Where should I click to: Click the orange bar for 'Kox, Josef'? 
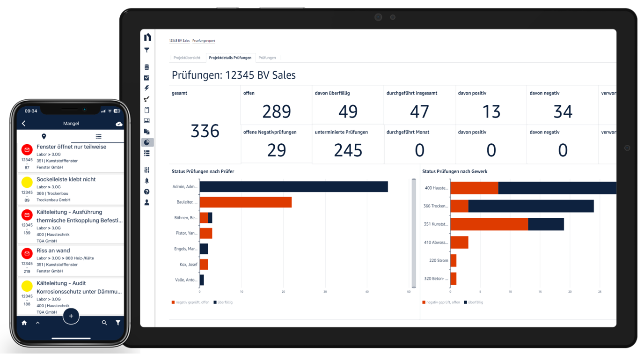[204, 265]
